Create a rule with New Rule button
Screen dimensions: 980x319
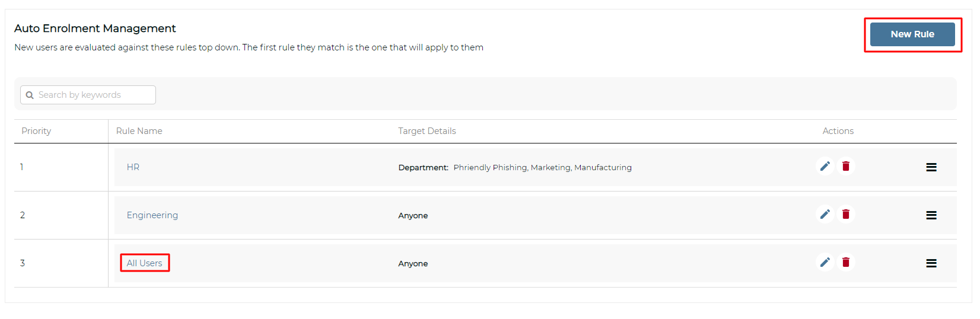tap(912, 34)
